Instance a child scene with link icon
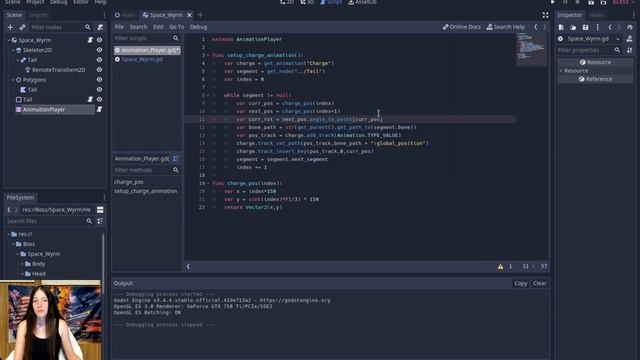Screen dimensions: 640x360 coord(22,27)
